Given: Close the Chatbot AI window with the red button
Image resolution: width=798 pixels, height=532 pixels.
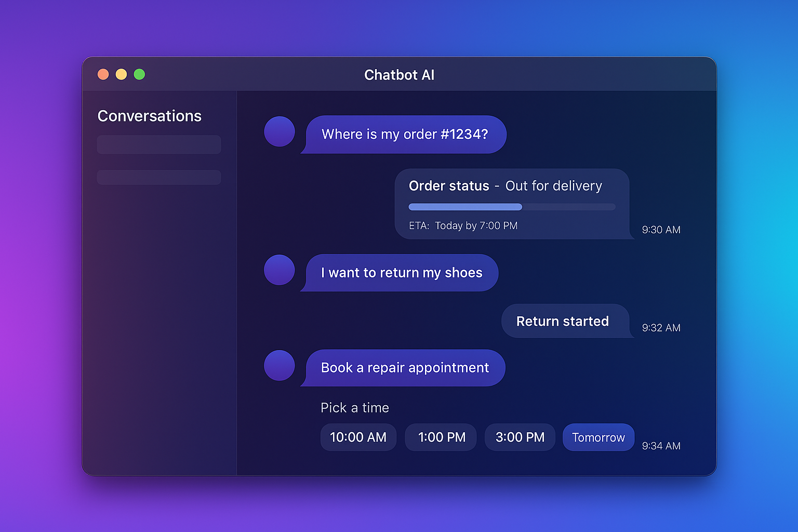Looking at the screenshot, I should 103,74.
